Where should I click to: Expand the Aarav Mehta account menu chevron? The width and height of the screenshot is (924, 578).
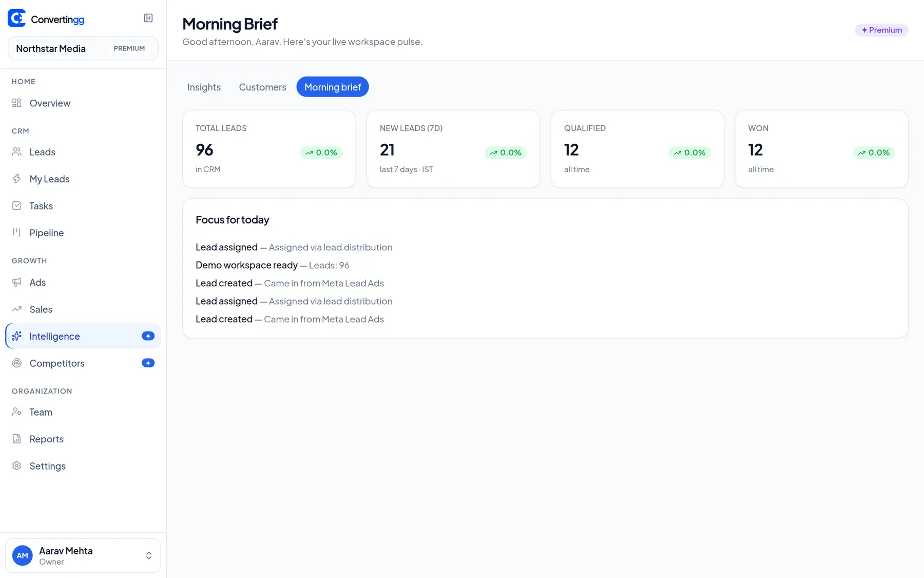coord(149,555)
